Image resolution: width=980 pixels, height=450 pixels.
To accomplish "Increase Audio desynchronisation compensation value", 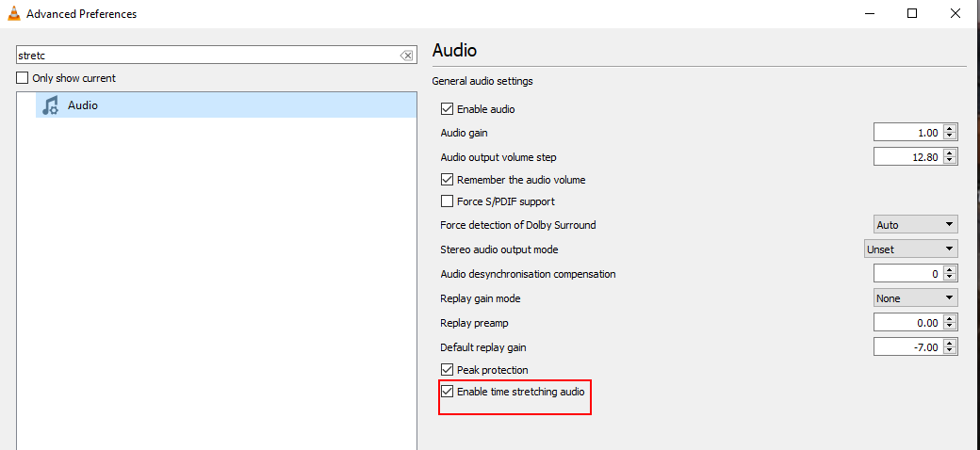I will (x=950, y=269).
